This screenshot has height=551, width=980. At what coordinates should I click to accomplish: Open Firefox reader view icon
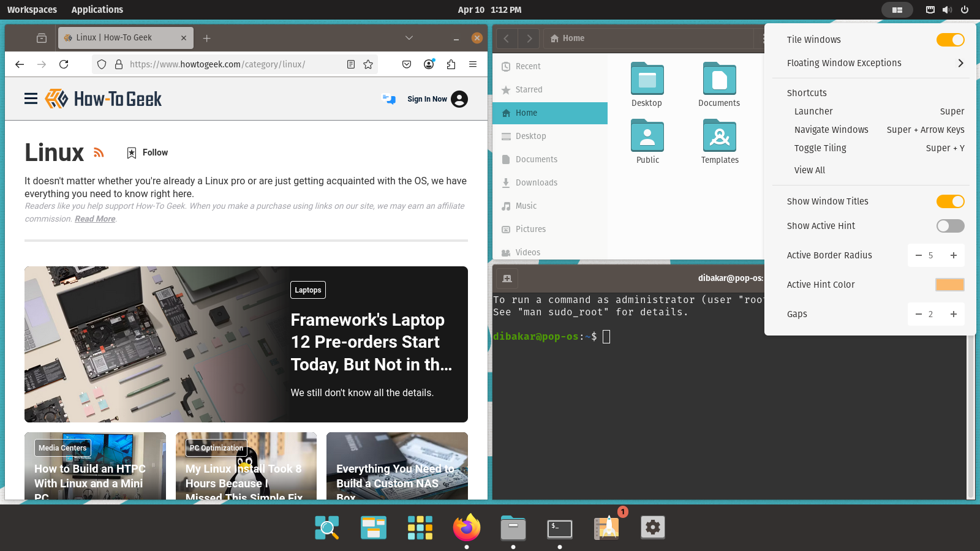[x=351, y=64]
